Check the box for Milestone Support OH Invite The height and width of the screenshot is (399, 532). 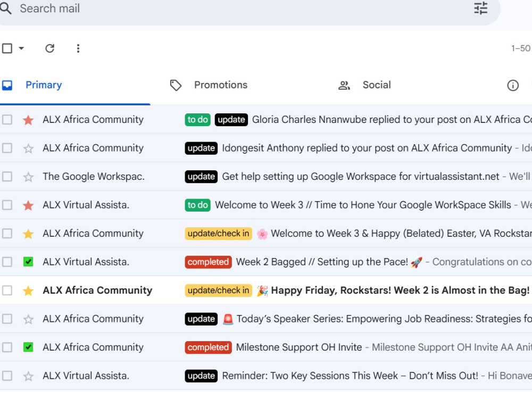point(7,347)
